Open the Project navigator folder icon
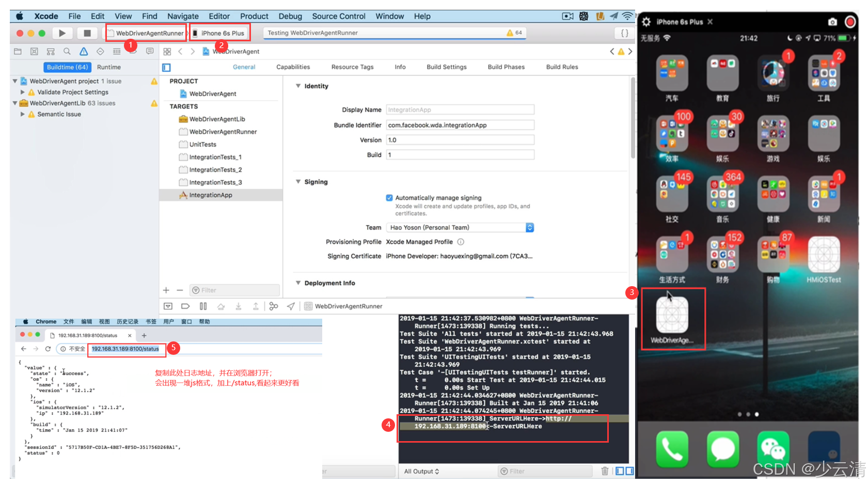 (x=18, y=52)
